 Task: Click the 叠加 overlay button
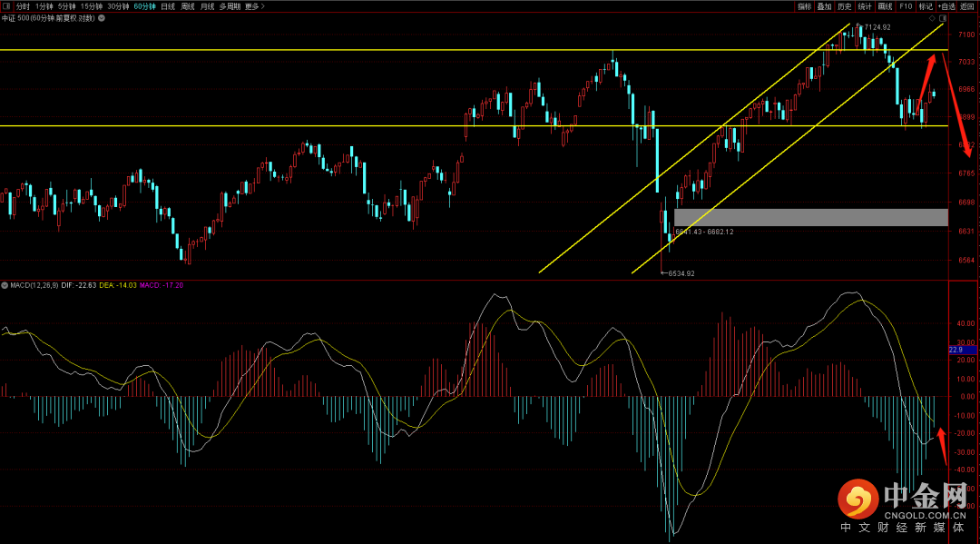coord(824,6)
